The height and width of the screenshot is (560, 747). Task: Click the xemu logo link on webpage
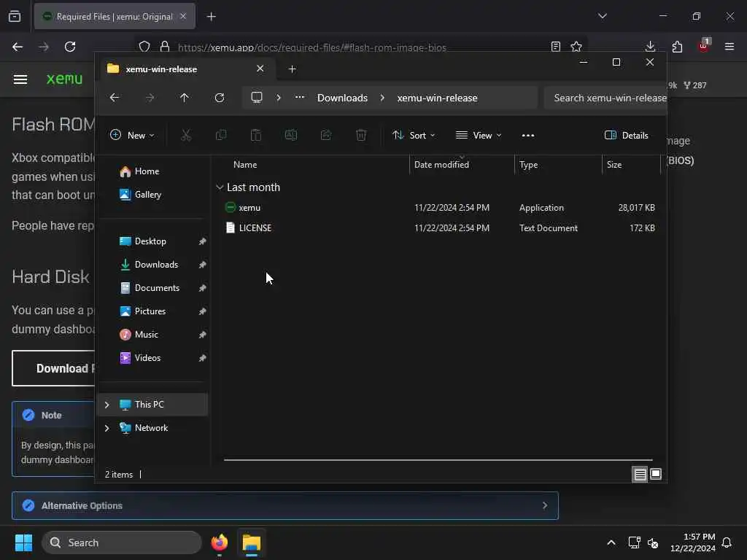click(x=64, y=79)
